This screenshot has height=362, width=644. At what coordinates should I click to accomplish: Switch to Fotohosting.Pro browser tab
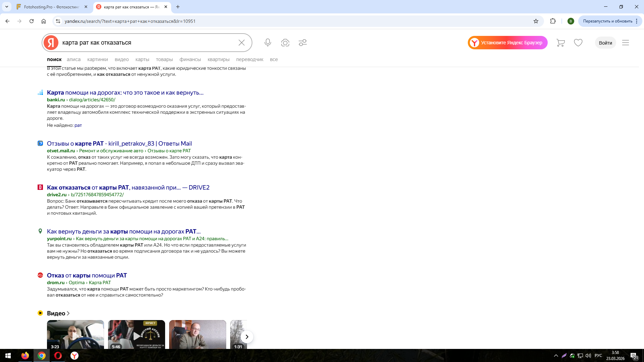tap(52, 7)
